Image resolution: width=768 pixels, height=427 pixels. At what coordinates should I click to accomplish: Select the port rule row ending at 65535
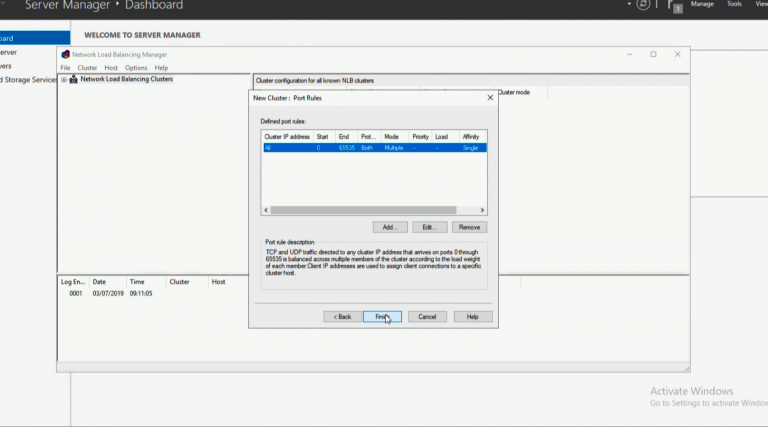click(375, 148)
